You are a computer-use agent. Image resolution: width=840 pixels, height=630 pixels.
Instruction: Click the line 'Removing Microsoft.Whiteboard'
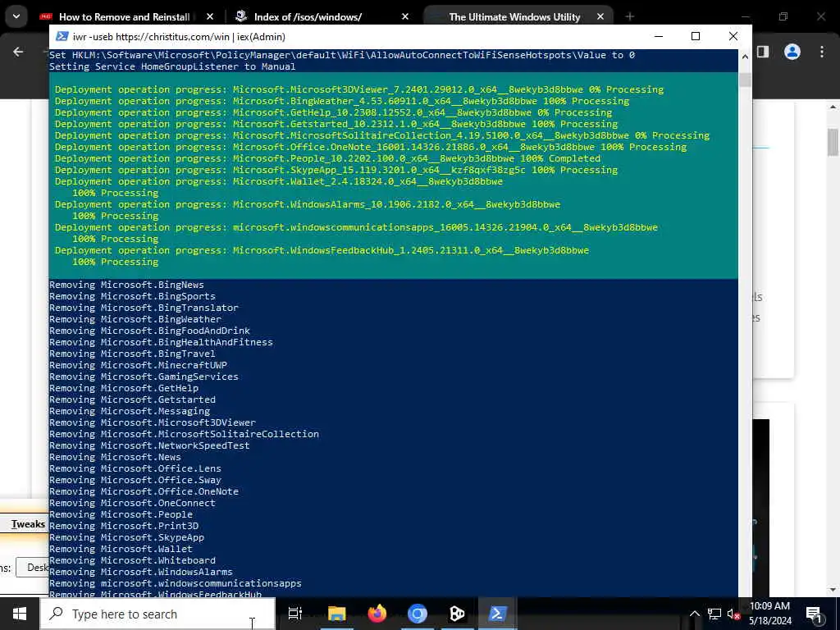tap(132, 560)
